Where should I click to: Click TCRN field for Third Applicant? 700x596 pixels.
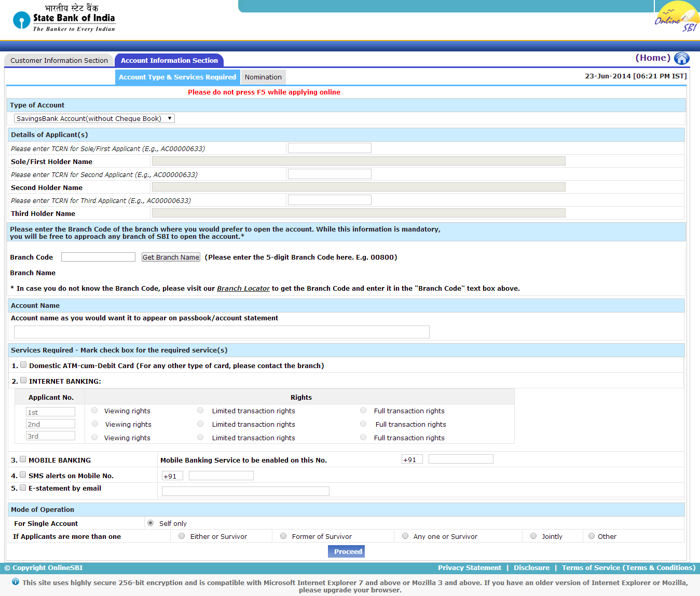pos(330,200)
